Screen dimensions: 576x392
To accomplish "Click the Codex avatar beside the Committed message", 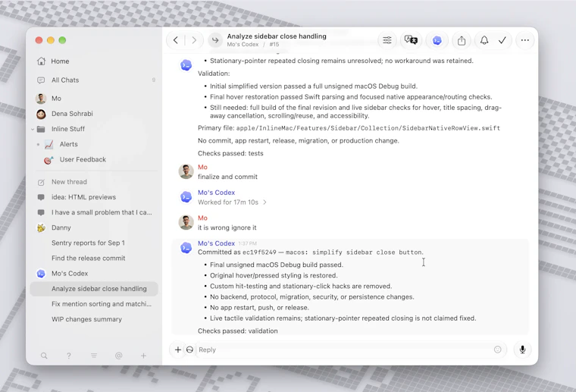I will [186, 248].
